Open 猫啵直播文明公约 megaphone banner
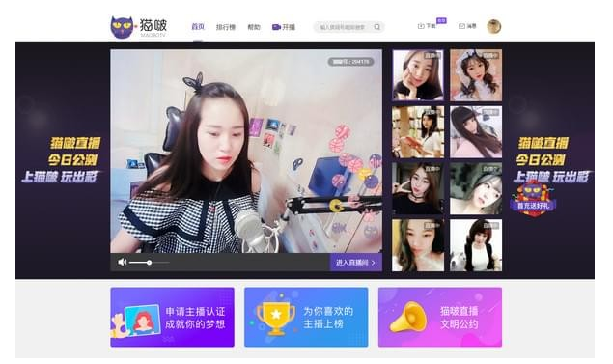The width and height of the screenshot is (613, 364). [x=440, y=317]
